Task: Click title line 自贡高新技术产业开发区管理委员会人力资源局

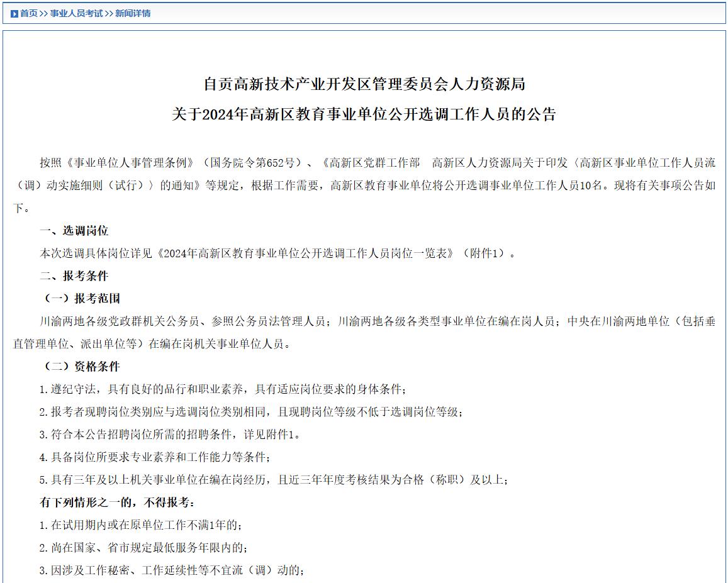Action: click(x=364, y=84)
